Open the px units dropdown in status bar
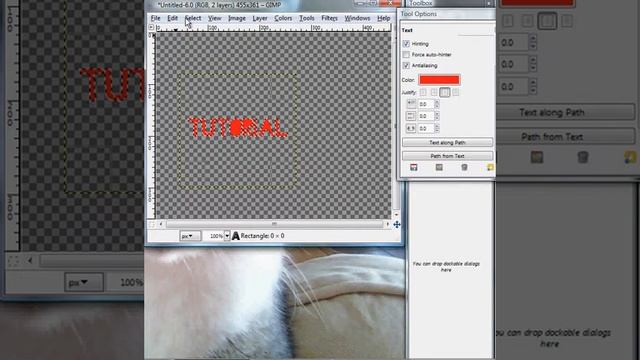Viewport: 640px width, 360px height. pyautogui.click(x=190, y=236)
